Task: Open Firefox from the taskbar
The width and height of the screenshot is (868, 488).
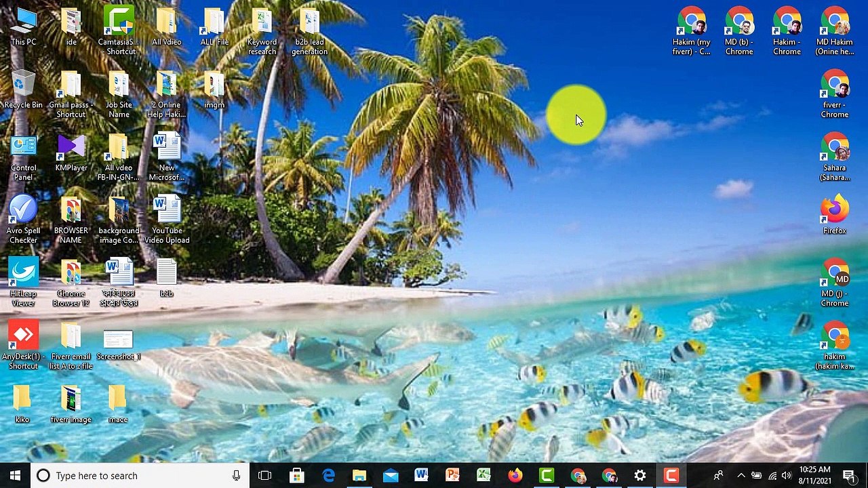Action: point(515,476)
